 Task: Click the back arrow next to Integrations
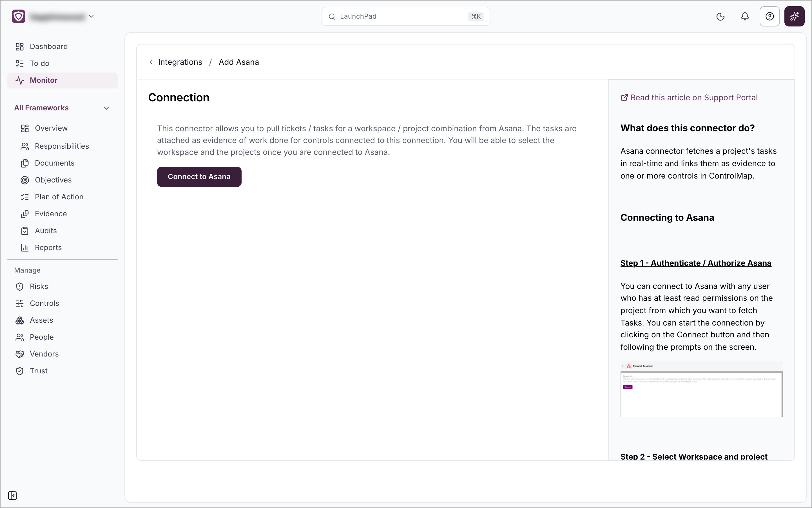click(x=152, y=62)
